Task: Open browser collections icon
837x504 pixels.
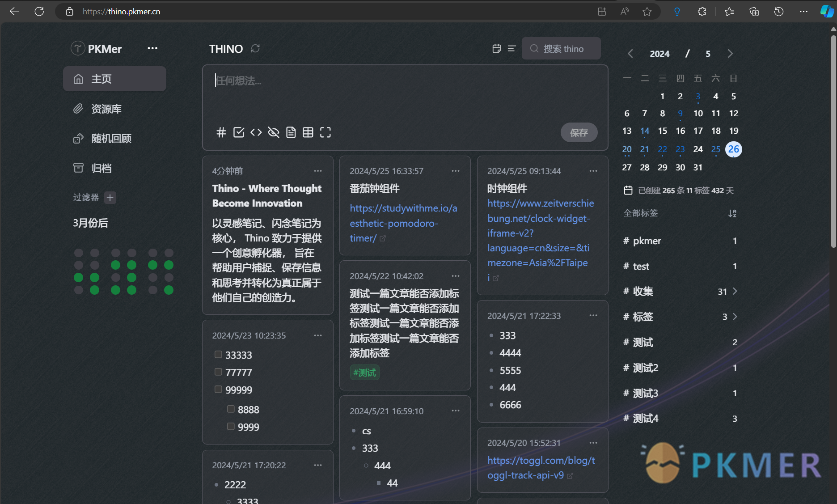Action: (x=754, y=12)
